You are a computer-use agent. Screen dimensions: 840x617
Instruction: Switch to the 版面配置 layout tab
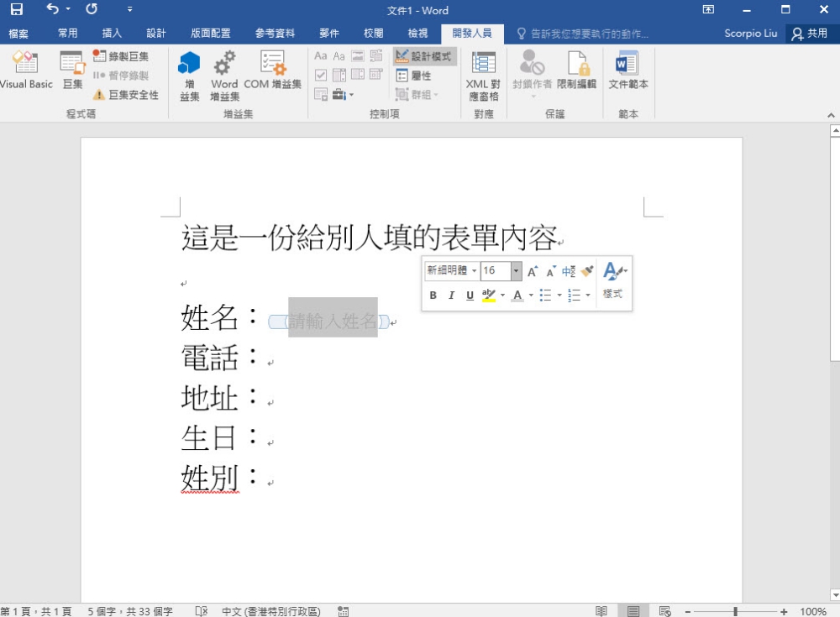tap(211, 34)
